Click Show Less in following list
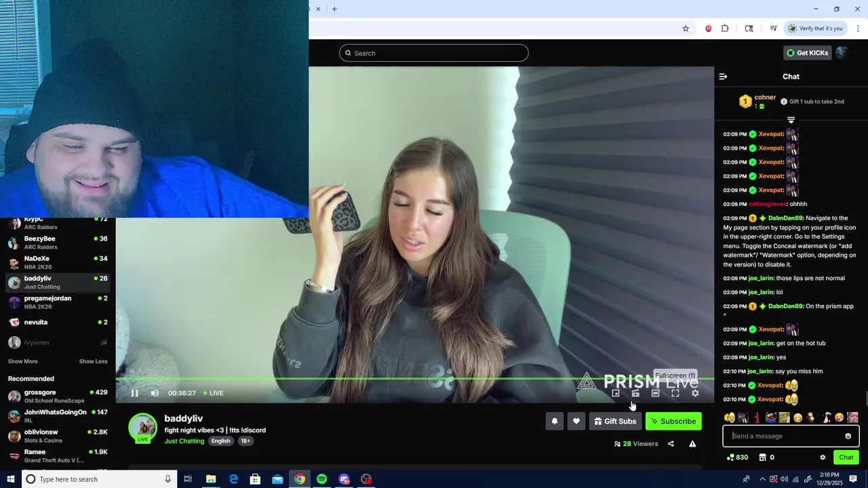Image resolution: width=868 pixels, height=488 pixels. tap(93, 361)
